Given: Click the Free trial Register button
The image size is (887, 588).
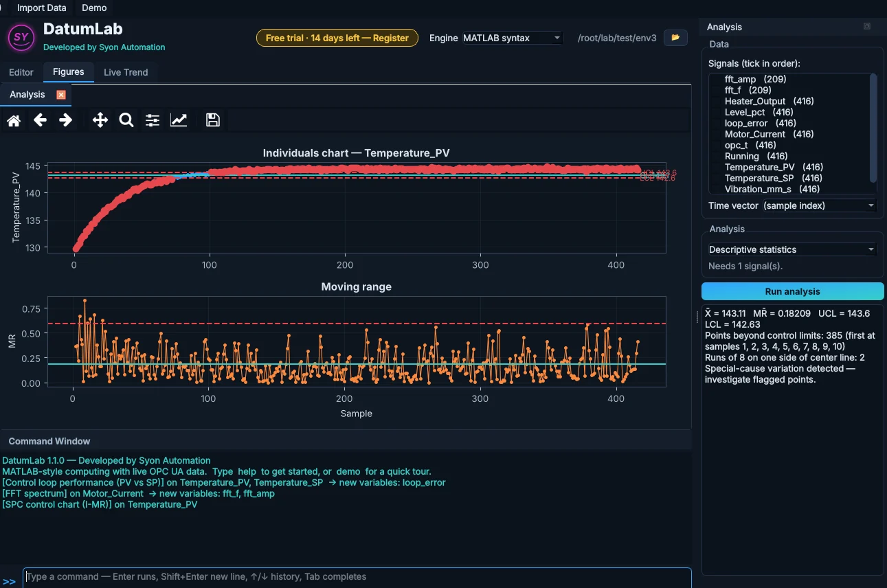Looking at the screenshot, I should (337, 38).
